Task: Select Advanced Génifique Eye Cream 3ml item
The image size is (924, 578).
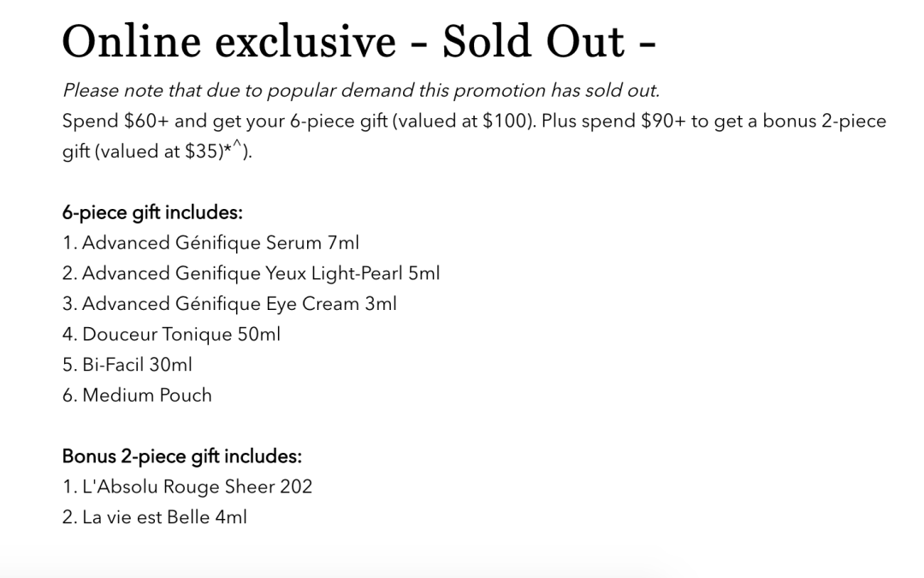Action: click(x=229, y=304)
